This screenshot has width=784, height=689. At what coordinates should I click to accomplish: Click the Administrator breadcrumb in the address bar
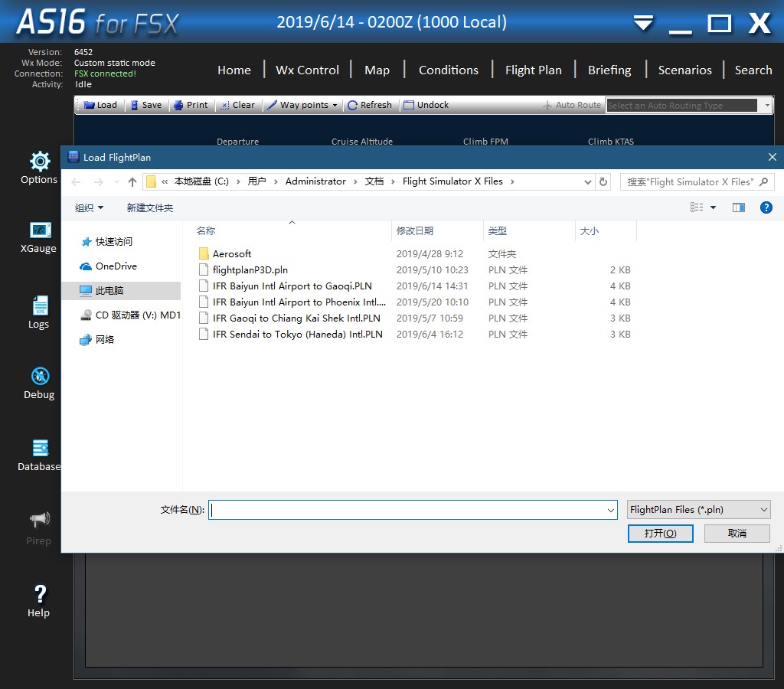point(315,181)
